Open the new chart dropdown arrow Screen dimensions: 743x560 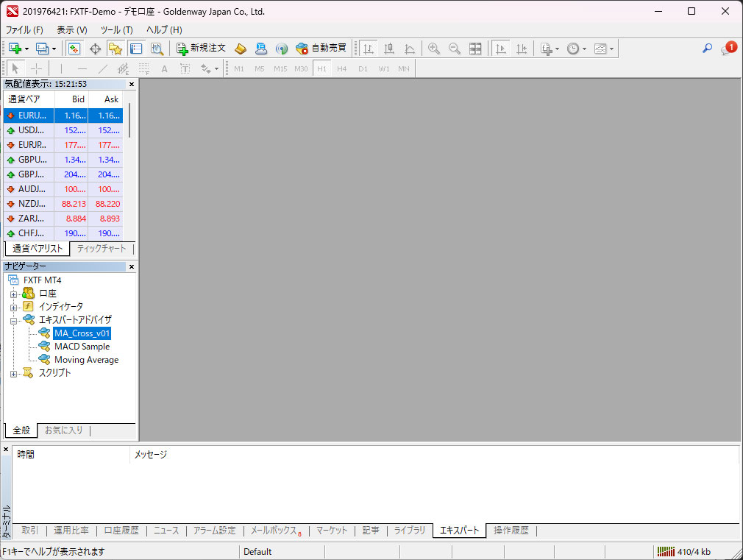[27, 49]
